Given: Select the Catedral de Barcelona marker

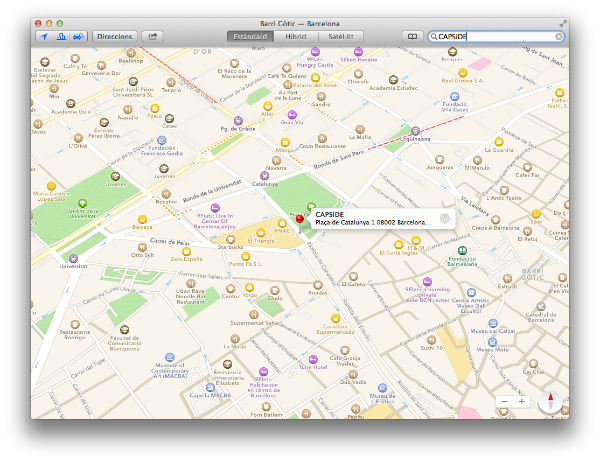Looking at the screenshot, I should 541,306.
